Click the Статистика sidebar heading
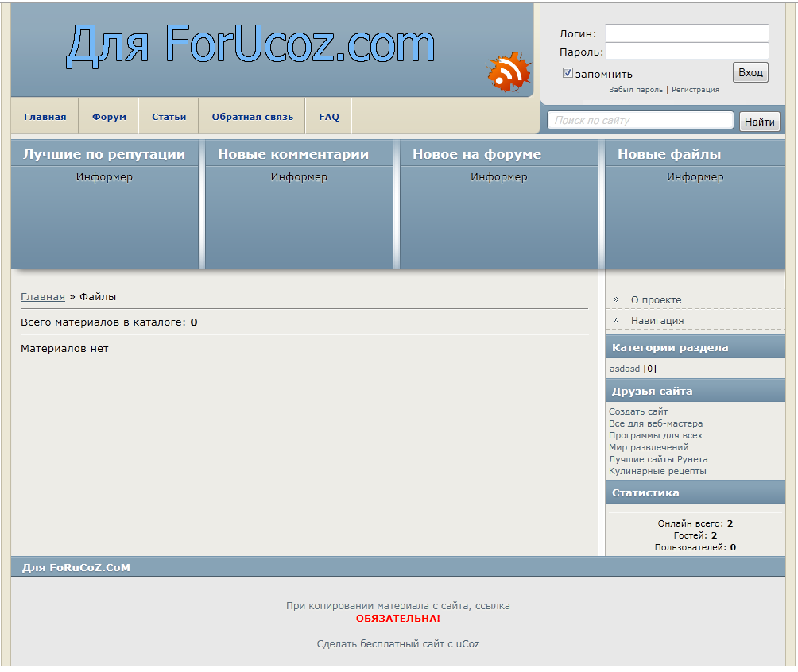The height and width of the screenshot is (672, 798). [645, 492]
